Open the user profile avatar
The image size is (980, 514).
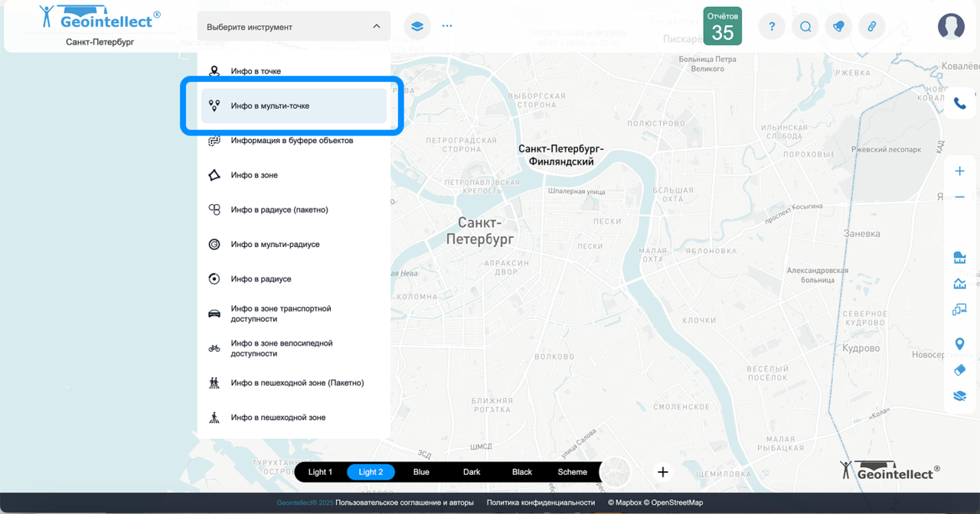951,27
